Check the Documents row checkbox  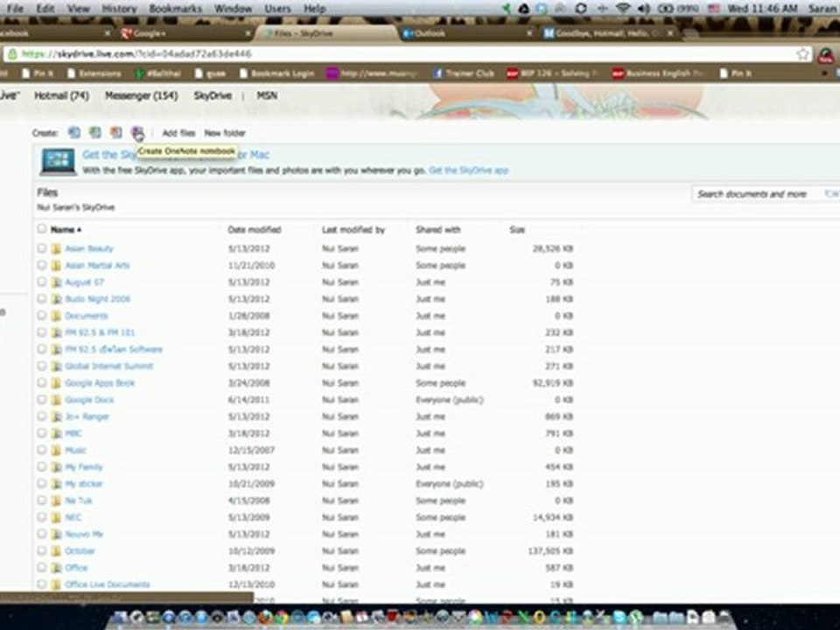pos(42,316)
